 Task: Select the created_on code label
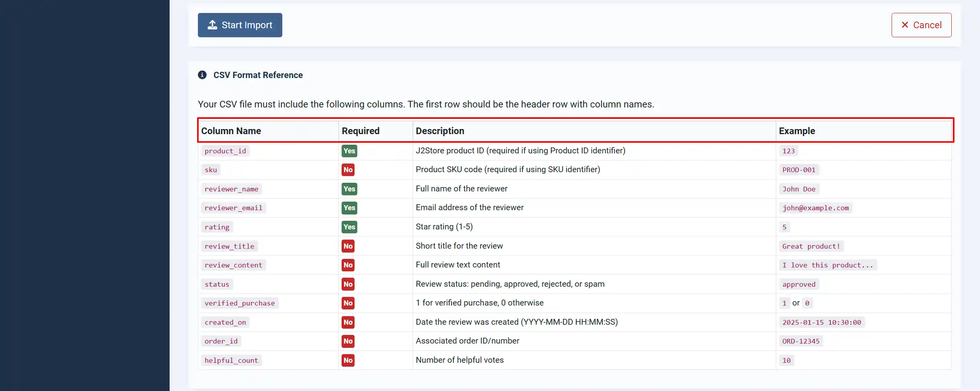tap(225, 322)
